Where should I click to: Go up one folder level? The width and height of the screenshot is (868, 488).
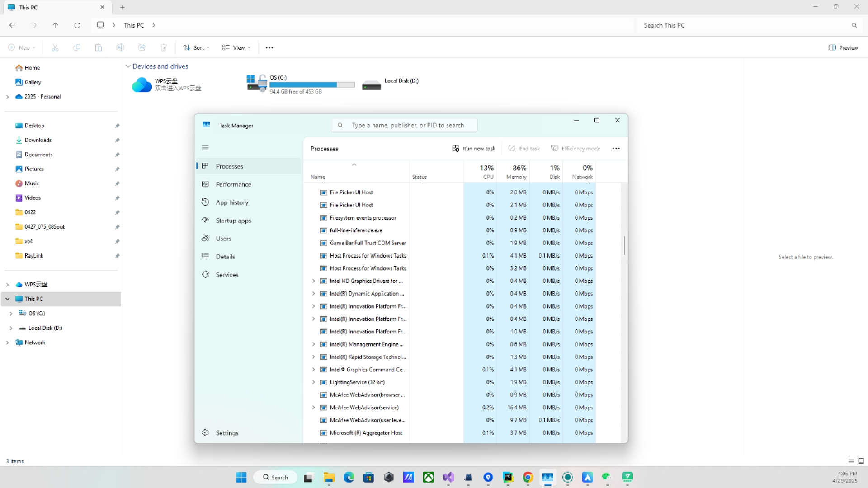pyautogui.click(x=55, y=25)
